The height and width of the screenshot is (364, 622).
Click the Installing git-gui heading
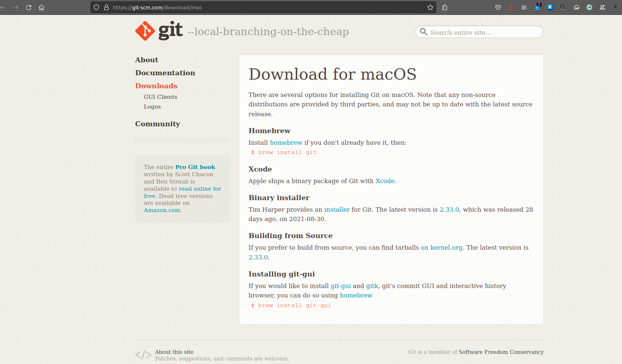(x=281, y=274)
